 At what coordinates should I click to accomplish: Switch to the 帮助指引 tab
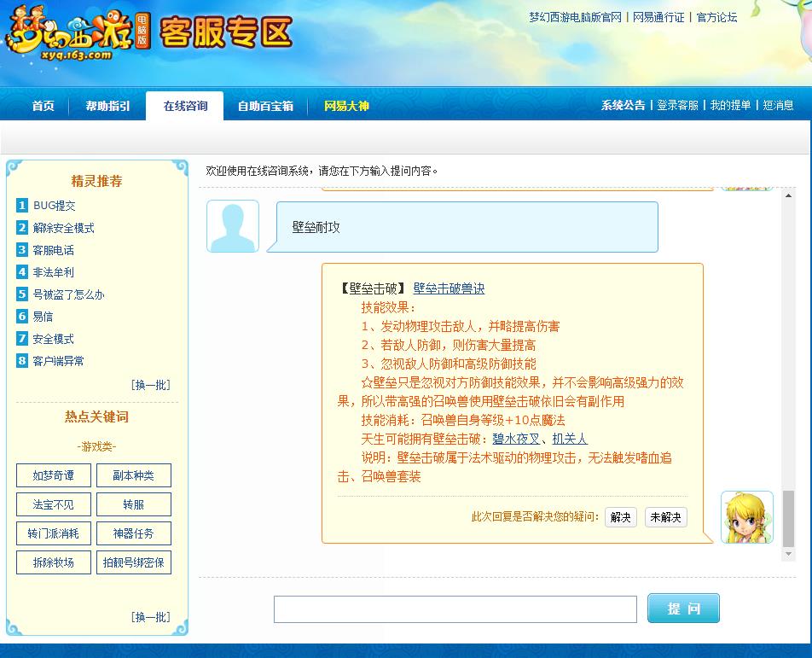tap(107, 105)
